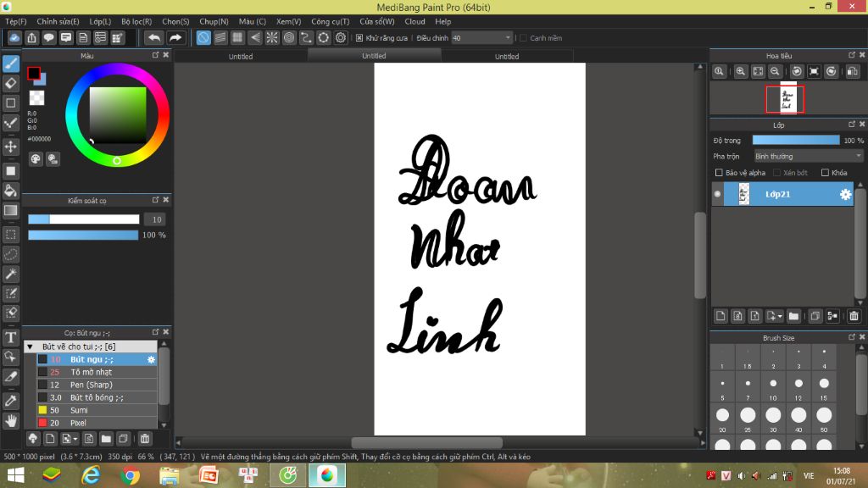Screen dimensions: 868x488
Task: Open the Chỉnh sửa(E) menu
Action: pos(58,21)
